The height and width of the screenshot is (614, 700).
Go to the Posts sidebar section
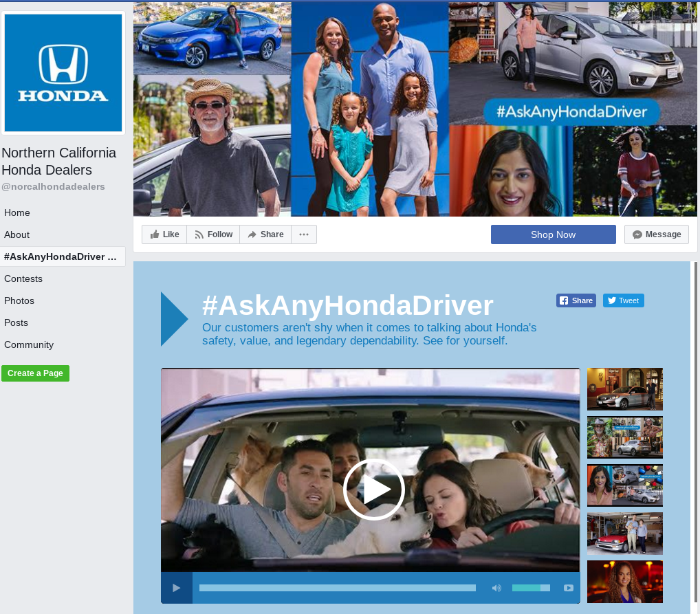click(16, 322)
